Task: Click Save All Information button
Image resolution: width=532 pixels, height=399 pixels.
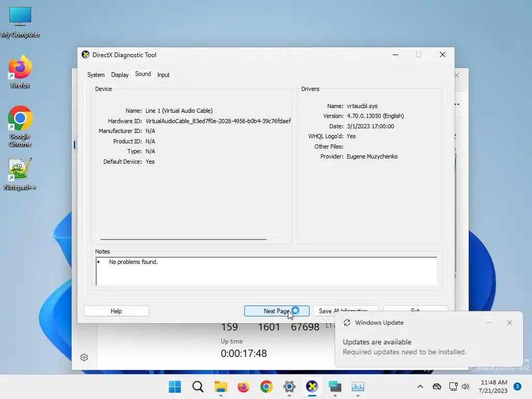Action: click(345, 310)
